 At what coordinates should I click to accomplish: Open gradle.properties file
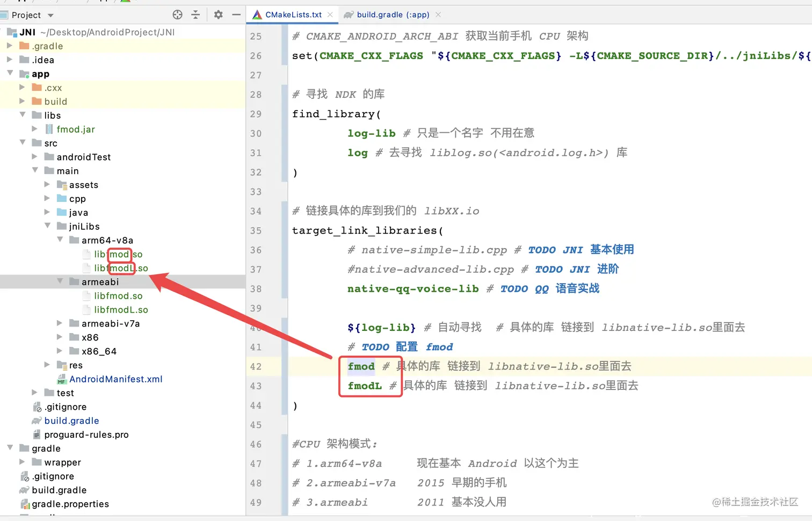click(70, 504)
